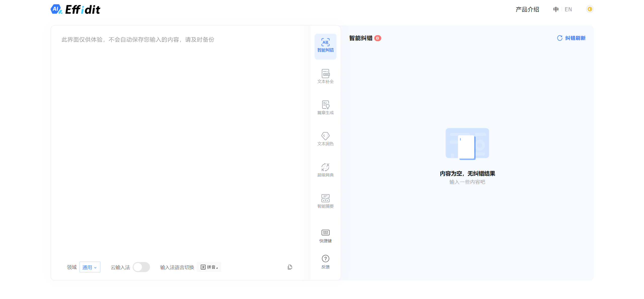Open the 拼音 input language selector

tap(209, 267)
